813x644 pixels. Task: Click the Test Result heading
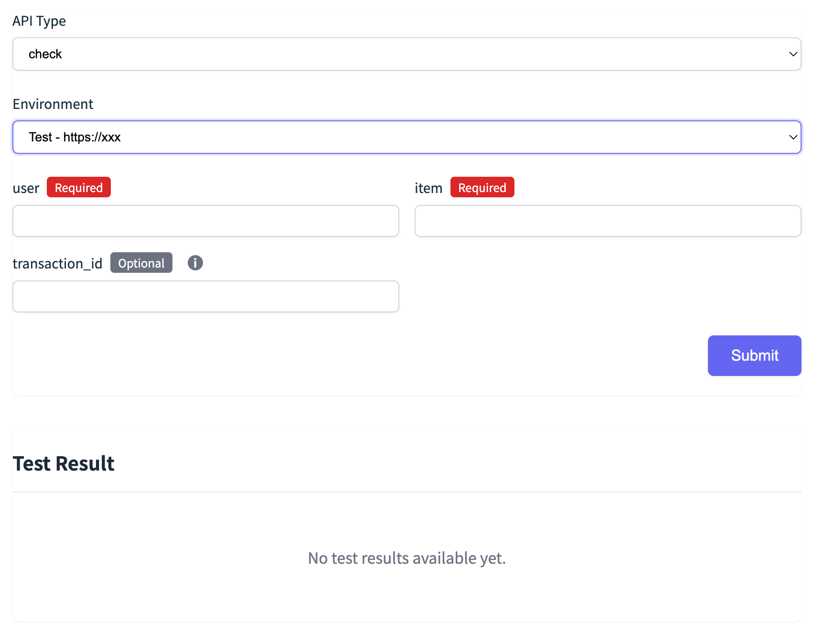pyautogui.click(x=64, y=463)
